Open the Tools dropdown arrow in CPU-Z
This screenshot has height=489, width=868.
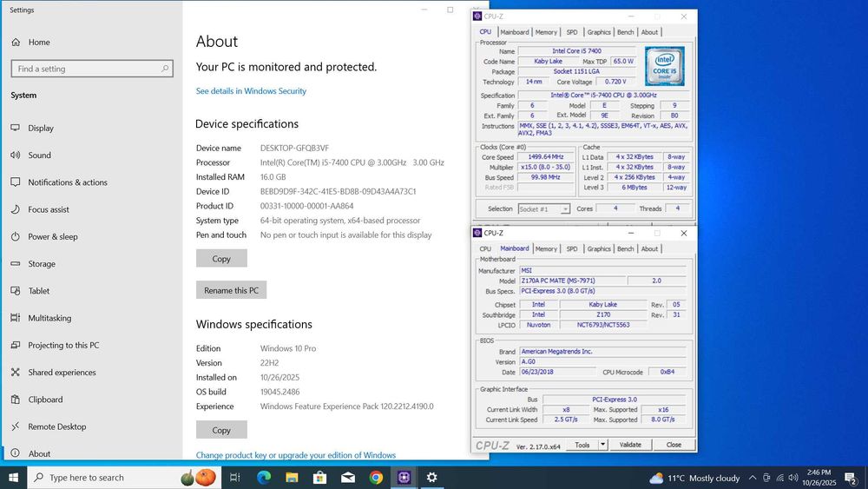[602, 445]
